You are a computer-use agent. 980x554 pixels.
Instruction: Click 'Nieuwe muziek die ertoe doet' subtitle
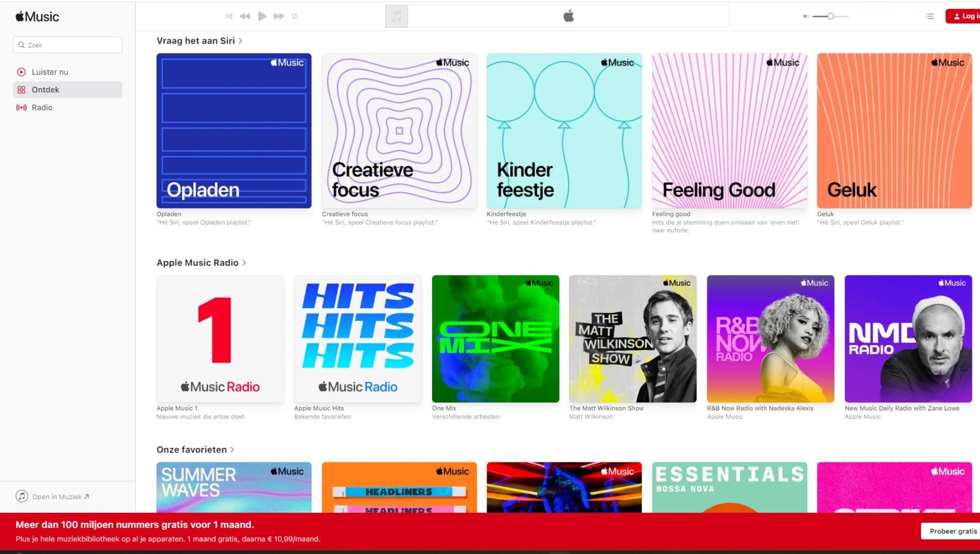(200, 416)
